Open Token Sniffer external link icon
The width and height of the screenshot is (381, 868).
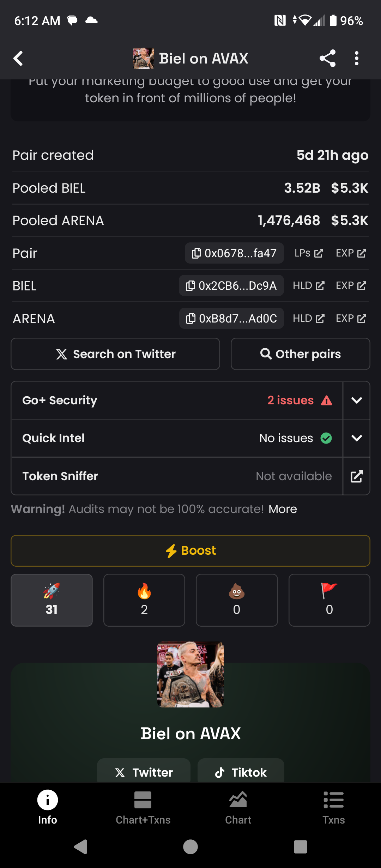(x=356, y=476)
